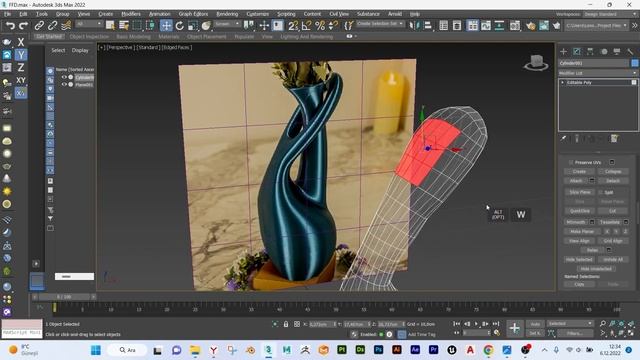Open Select by Name dialog icon
The width and height of the screenshot is (640, 360).
(124, 26)
